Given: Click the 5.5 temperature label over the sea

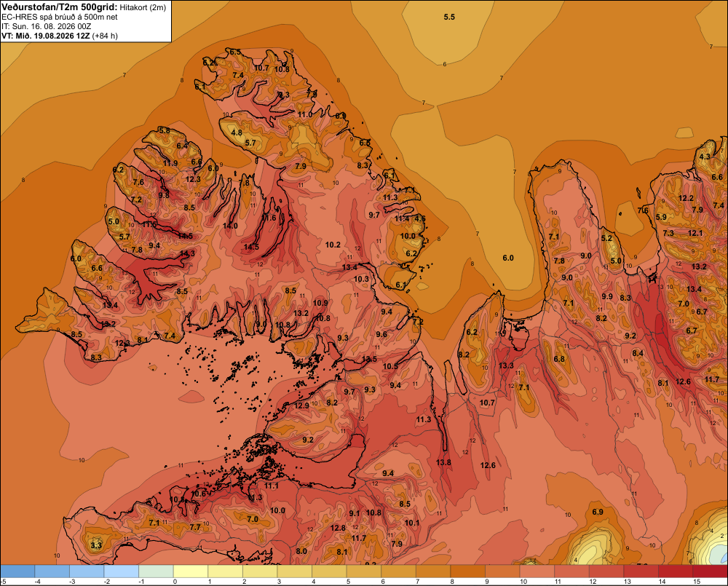Looking at the screenshot, I should tap(449, 17).
